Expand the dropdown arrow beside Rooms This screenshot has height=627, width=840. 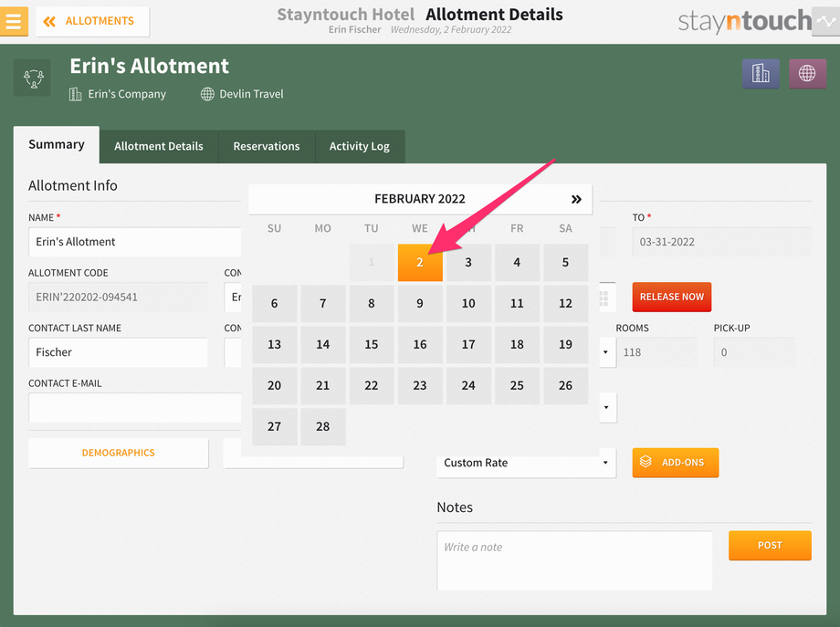(606, 352)
